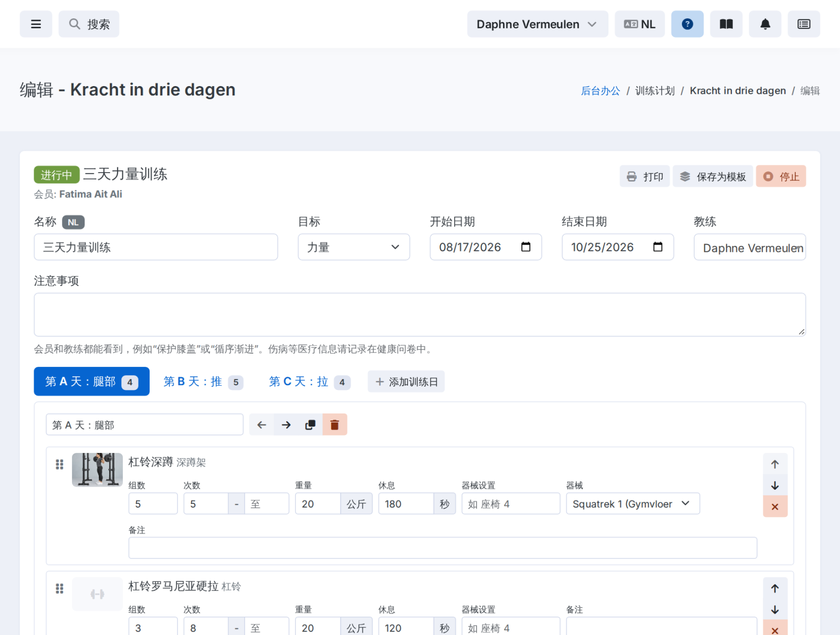The width and height of the screenshot is (840, 635).
Task: Edit 组数 field of 杠铃深蹲
Action: pyautogui.click(x=153, y=504)
